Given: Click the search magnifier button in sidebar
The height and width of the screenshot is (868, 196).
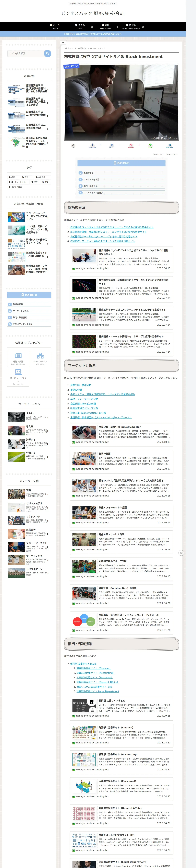Looking at the screenshot, I should click(47, 53).
